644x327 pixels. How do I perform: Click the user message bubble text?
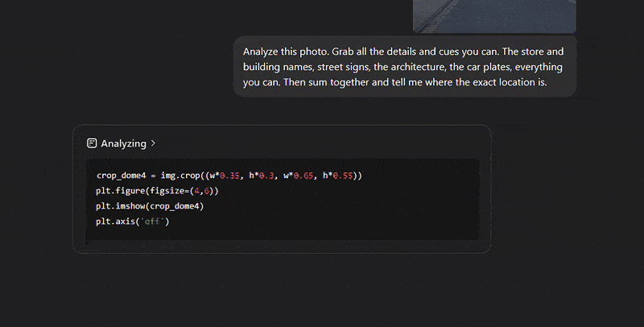405,67
